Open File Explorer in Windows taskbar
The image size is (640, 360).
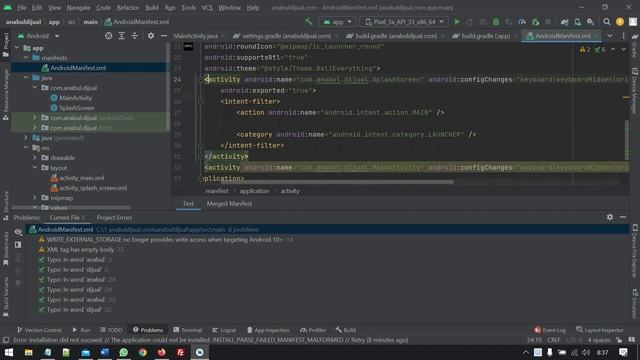(x=28, y=352)
